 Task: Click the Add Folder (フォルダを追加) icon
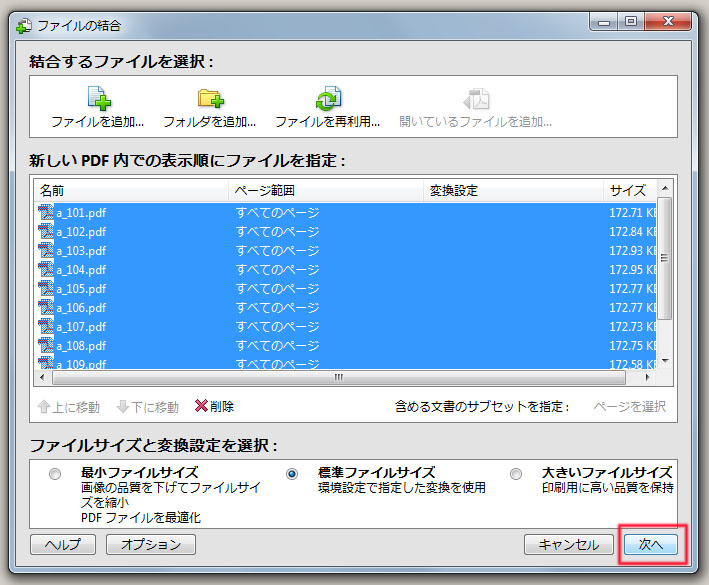[x=210, y=98]
